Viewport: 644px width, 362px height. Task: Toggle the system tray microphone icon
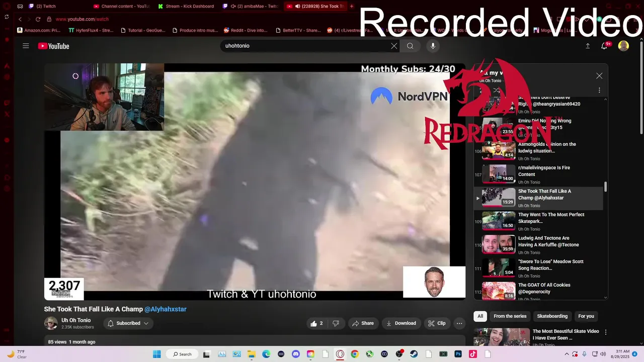click(584, 354)
